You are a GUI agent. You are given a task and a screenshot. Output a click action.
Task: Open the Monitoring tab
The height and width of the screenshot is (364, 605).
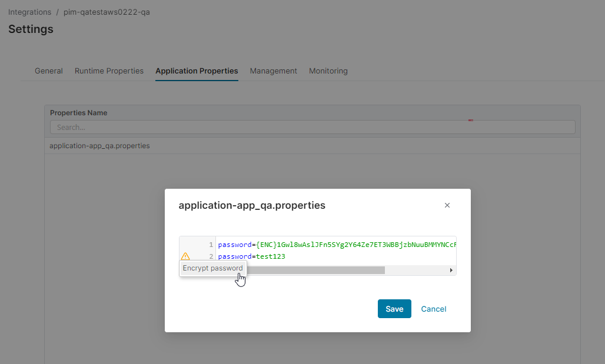328,71
